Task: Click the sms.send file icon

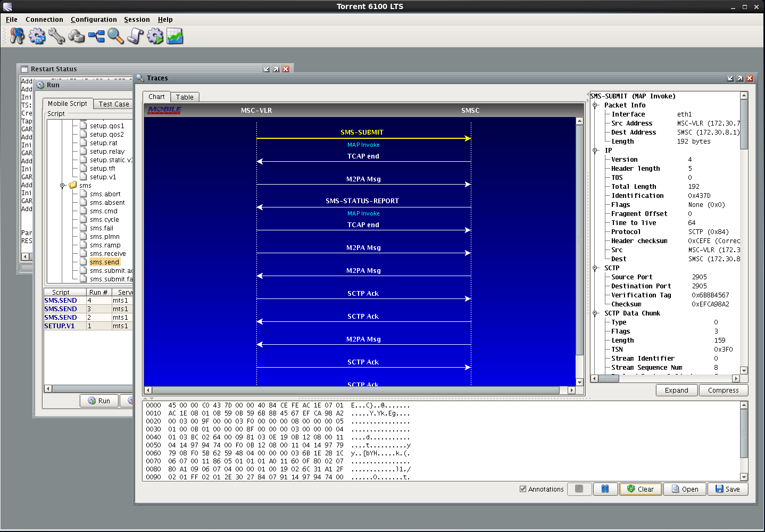Action: click(x=84, y=262)
